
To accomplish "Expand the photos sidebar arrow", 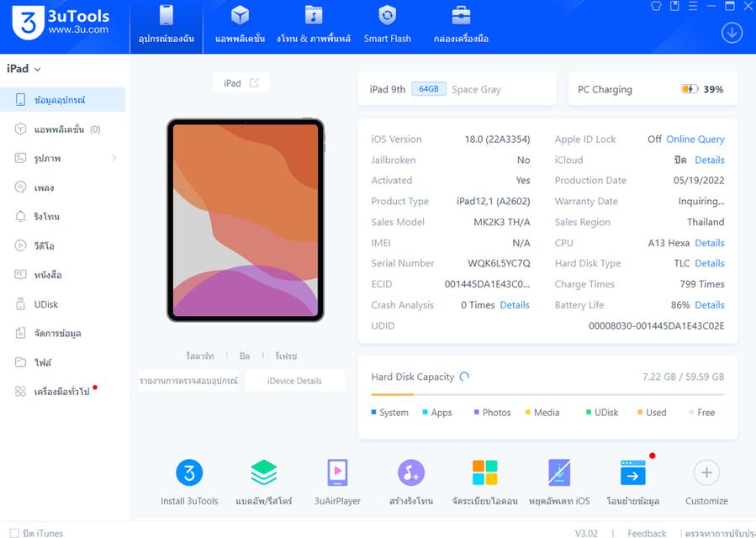I will point(114,158).
